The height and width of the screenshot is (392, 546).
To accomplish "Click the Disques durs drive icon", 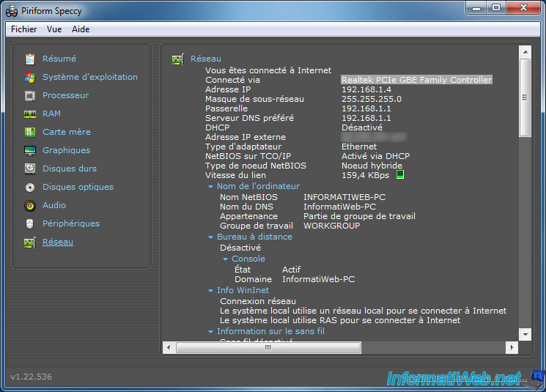I will click(x=30, y=169).
